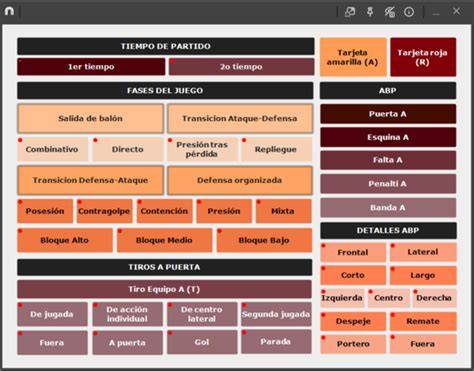
Task: Tag the De jugada shot type
Action: 52,314
